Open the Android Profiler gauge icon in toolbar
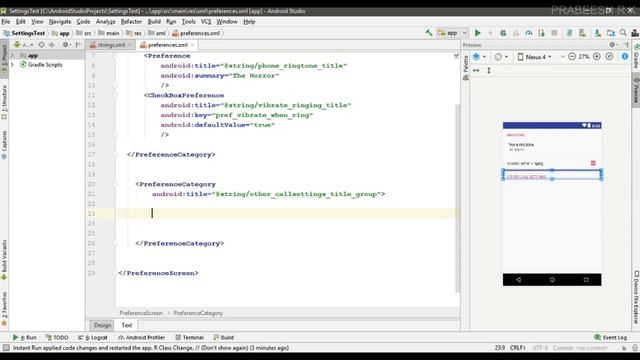640x360 pixels. (529, 33)
